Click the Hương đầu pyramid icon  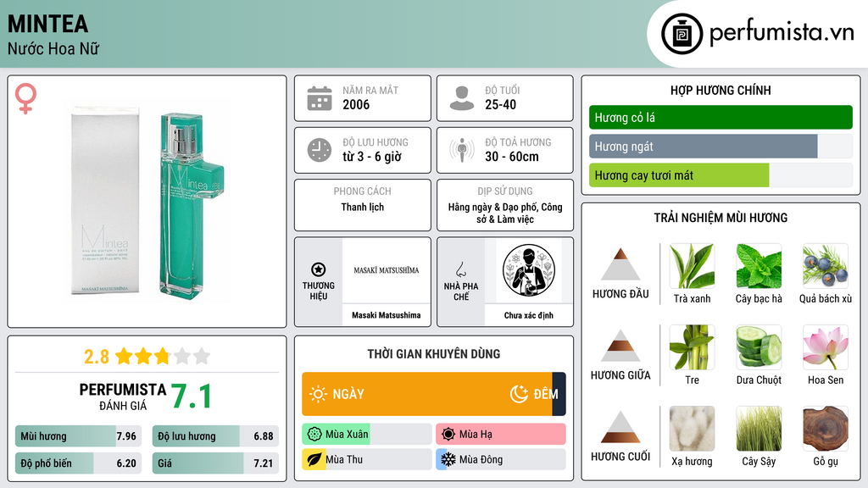(620, 264)
